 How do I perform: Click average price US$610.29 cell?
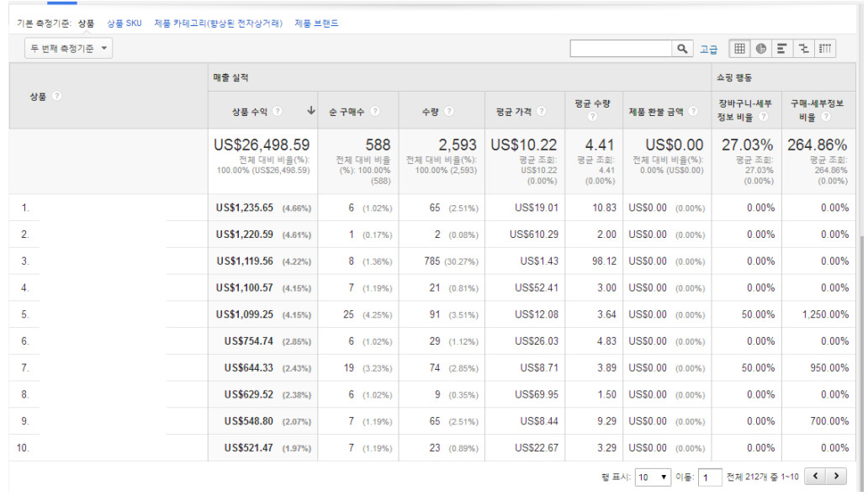(x=533, y=235)
